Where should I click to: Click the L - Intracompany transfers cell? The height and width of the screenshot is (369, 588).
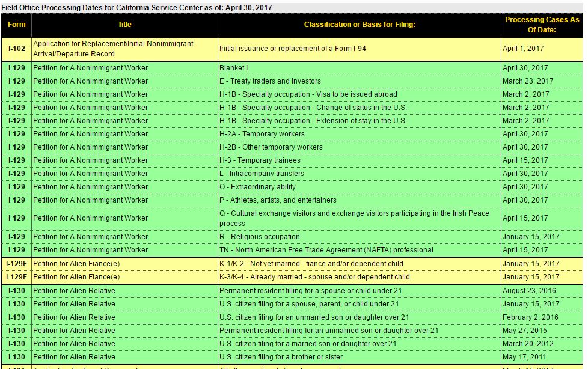tap(262, 174)
